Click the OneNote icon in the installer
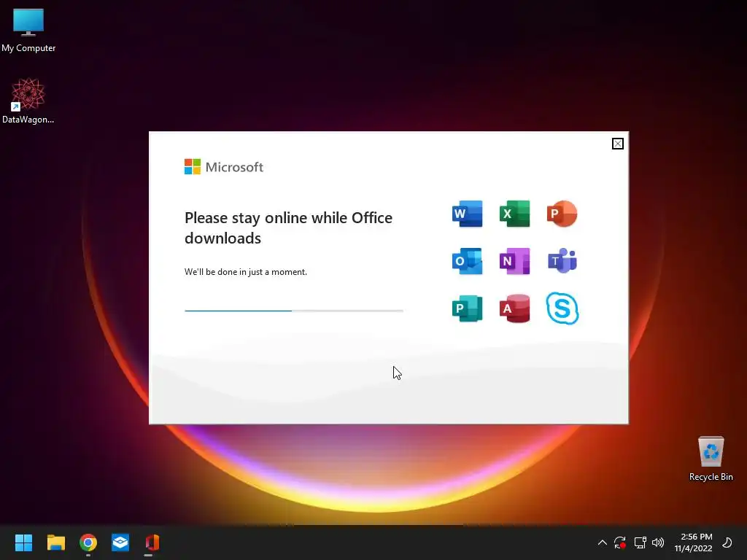The image size is (747, 560). click(x=514, y=261)
